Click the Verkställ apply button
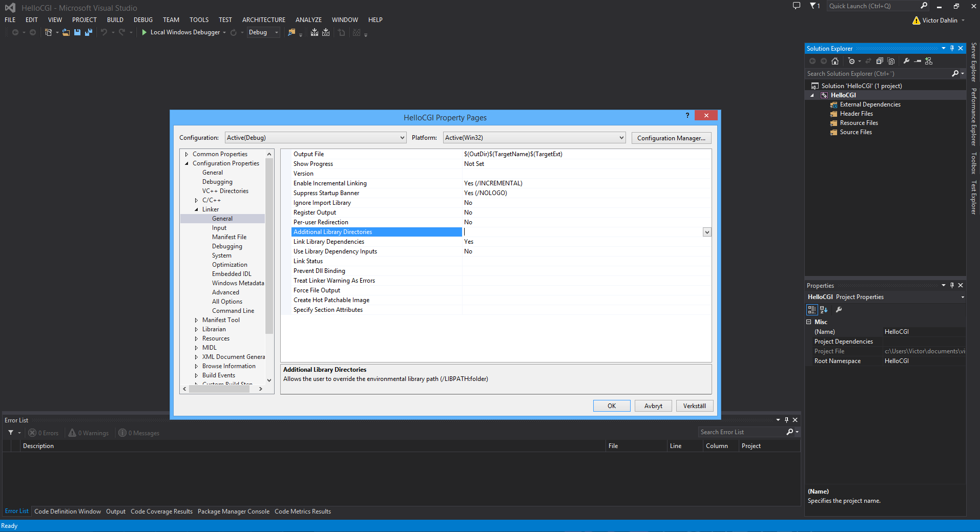The height and width of the screenshot is (532, 980). click(x=695, y=406)
